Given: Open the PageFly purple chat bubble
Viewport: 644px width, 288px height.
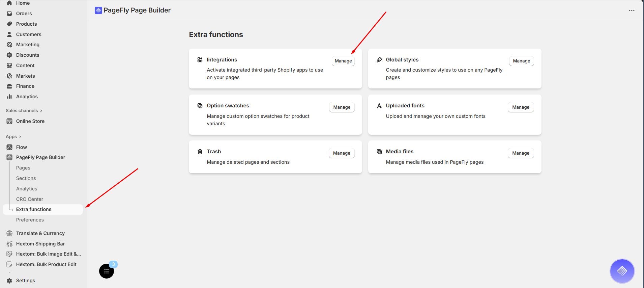Looking at the screenshot, I should pyautogui.click(x=622, y=271).
